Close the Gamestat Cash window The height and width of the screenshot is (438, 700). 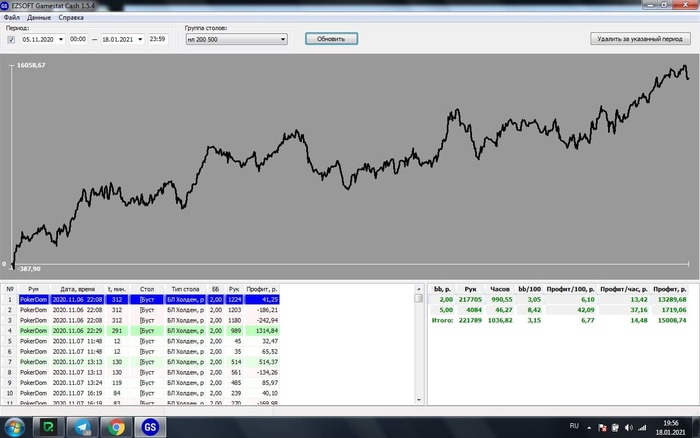684,5
